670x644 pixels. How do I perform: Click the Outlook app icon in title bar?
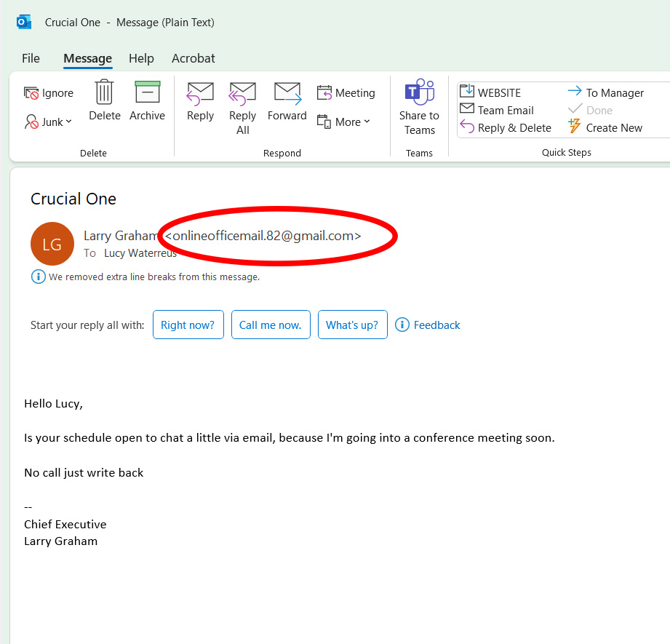pyautogui.click(x=24, y=22)
